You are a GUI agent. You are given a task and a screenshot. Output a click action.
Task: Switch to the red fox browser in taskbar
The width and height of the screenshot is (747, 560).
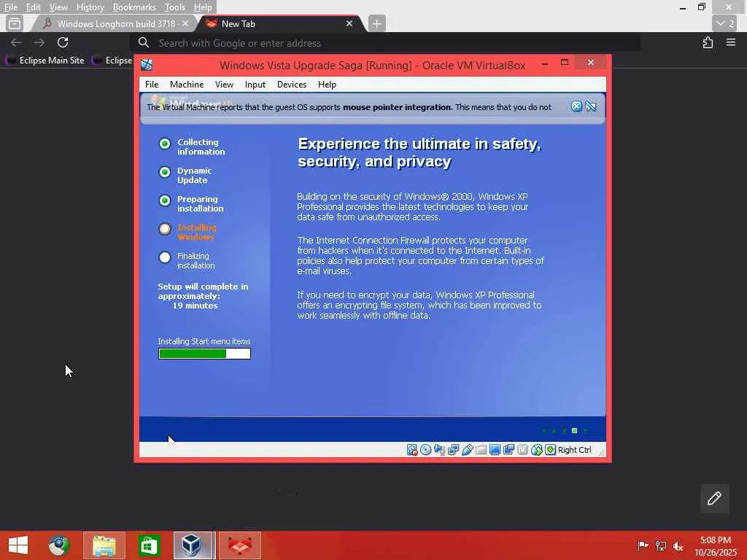(x=240, y=545)
